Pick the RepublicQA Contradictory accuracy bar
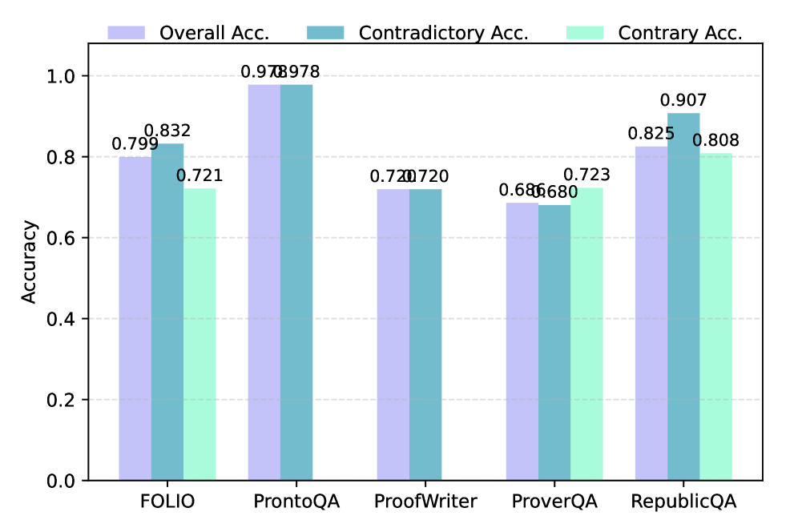 tap(683, 296)
